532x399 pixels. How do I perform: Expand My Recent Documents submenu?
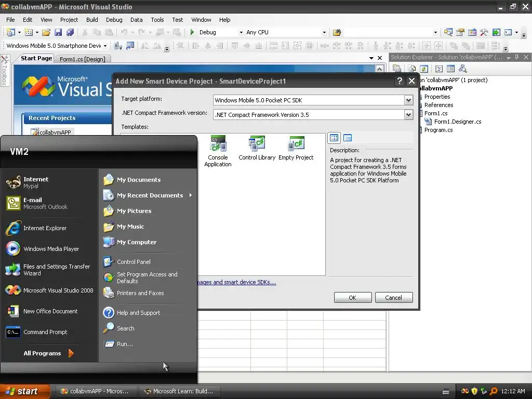(191, 195)
